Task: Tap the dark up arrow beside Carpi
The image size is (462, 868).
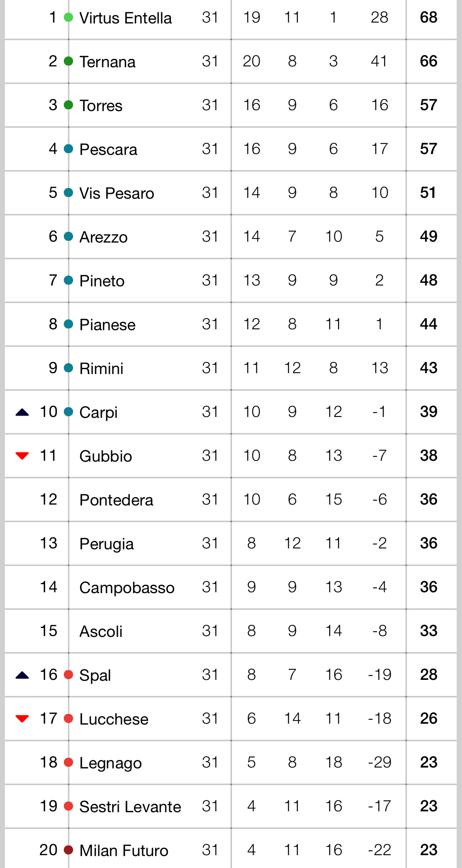Action: (x=22, y=412)
